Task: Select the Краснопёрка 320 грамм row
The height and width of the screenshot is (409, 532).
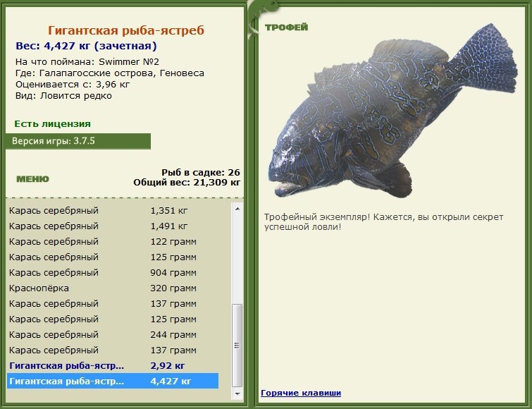Action: (x=113, y=288)
